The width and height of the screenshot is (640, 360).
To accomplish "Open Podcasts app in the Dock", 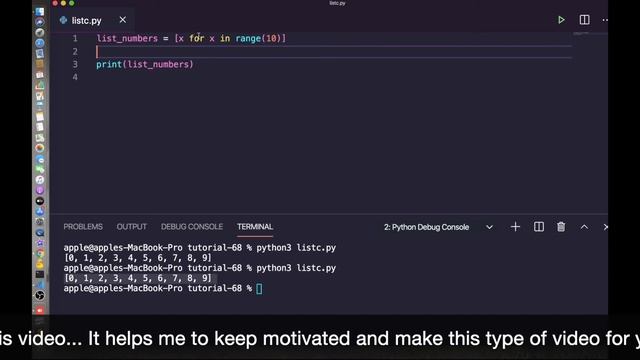I will (40, 190).
